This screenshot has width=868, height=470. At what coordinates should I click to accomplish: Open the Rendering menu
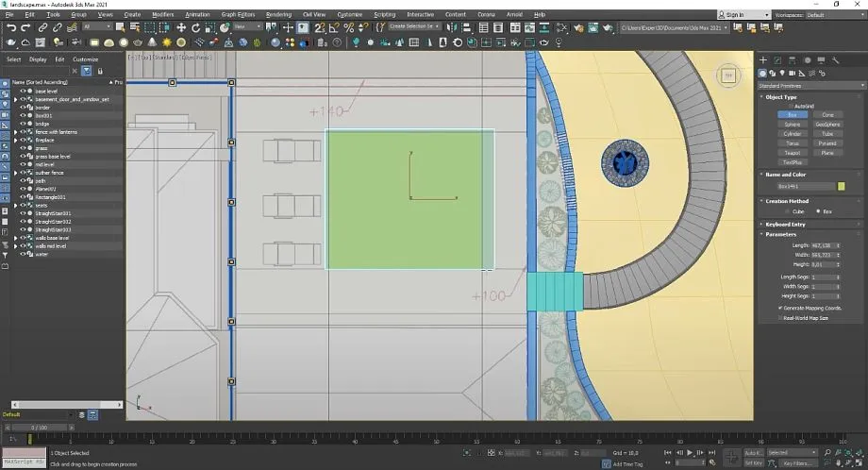pyautogui.click(x=278, y=15)
